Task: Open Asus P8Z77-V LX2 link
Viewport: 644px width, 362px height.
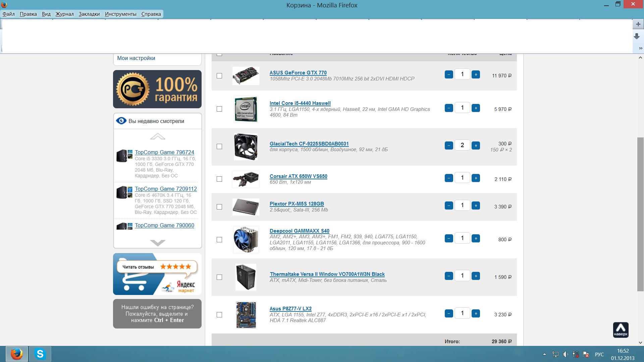Action: coord(290,309)
